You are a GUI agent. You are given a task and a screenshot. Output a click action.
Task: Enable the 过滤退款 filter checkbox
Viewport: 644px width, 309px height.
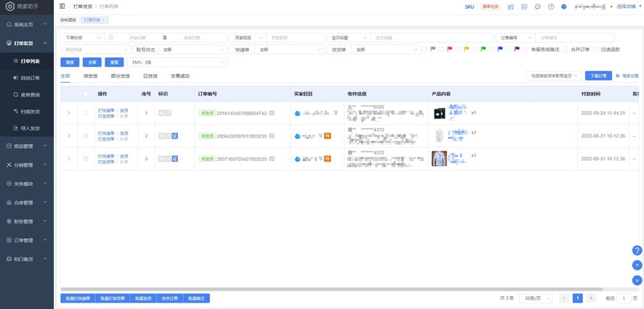click(596, 49)
